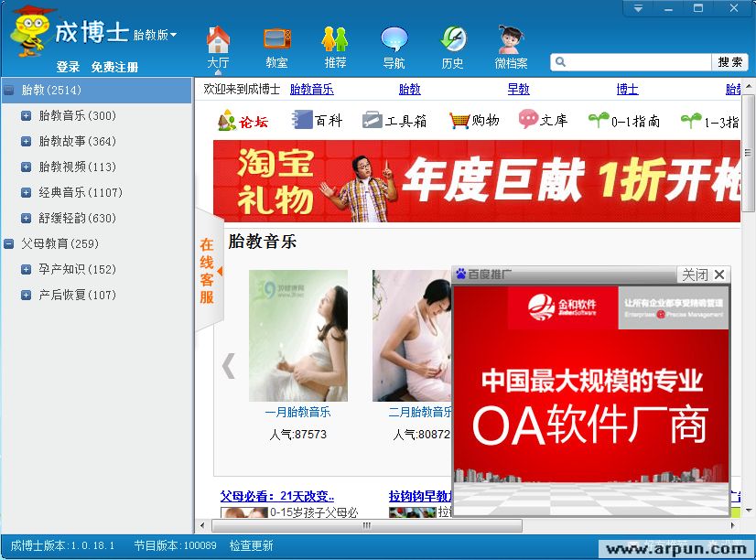Viewport: 756px width, 560px height.
Task: Expand the 胎教视频(113) node
Action: coord(26,167)
